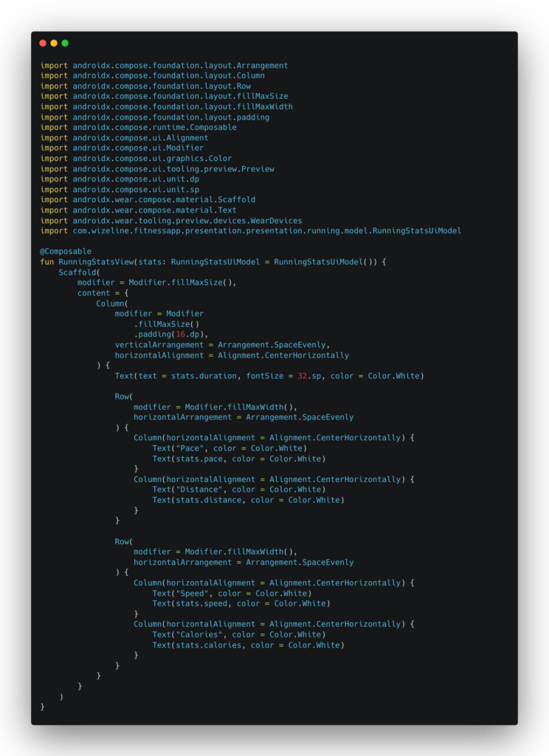The height and width of the screenshot is (756, 549).
Task: Click the @Composable annotation
Action: coord(66,252)
